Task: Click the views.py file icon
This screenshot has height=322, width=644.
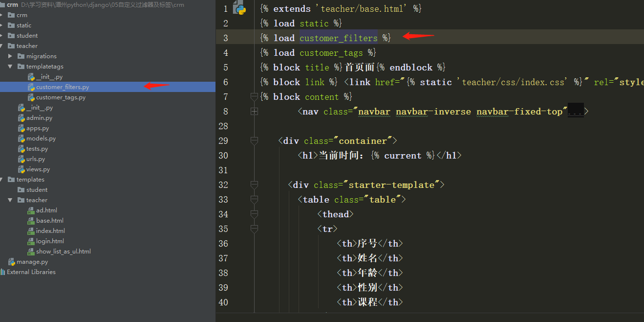Action: 21,169
